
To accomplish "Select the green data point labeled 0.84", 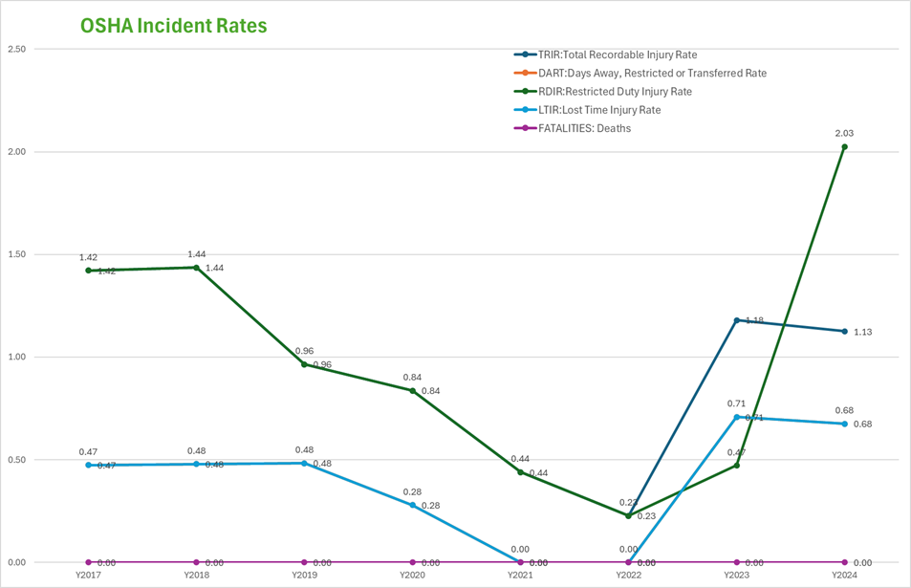I will coord(412,390).
